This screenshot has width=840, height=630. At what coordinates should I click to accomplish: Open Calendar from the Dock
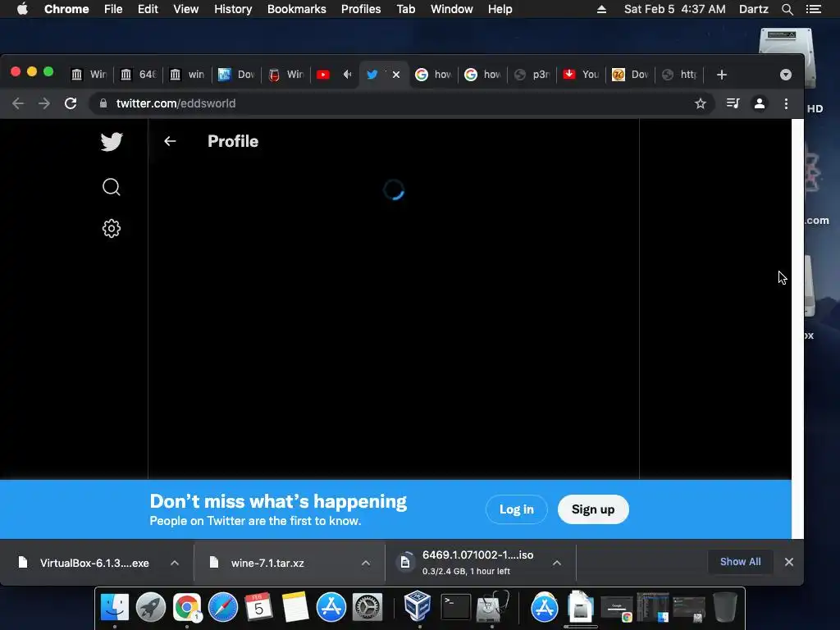[258, 607]
